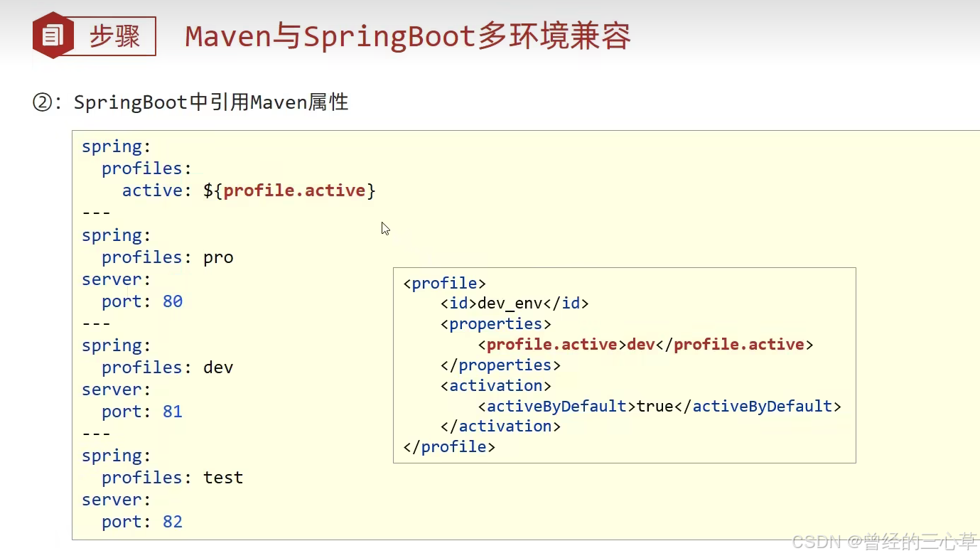Image resolution: width=980 pixels, height=558 pixels.
Task: Click the profiles: pro line
Action: pyautogui.click(x=168, y=257)
